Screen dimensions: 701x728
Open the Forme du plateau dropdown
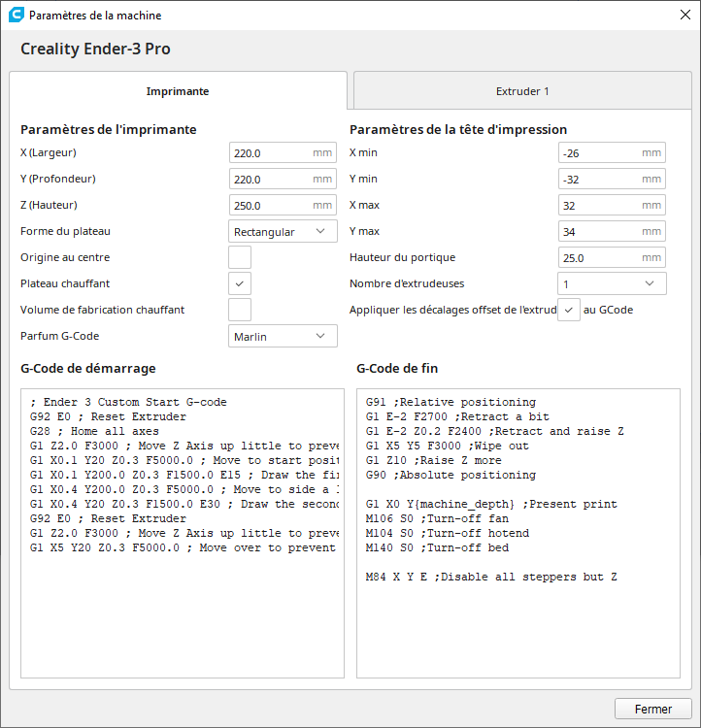[x=283, y=231]
